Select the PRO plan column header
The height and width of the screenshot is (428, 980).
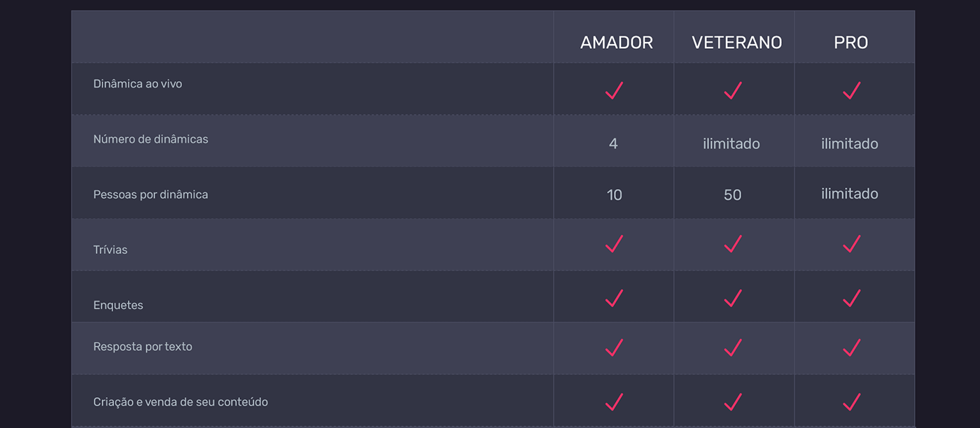[850, 43]
